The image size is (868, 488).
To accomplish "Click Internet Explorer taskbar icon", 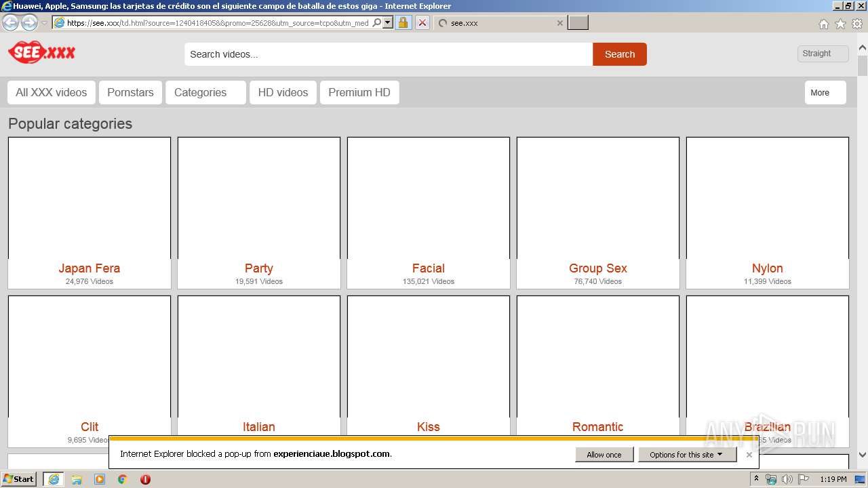I will [54, 479].
